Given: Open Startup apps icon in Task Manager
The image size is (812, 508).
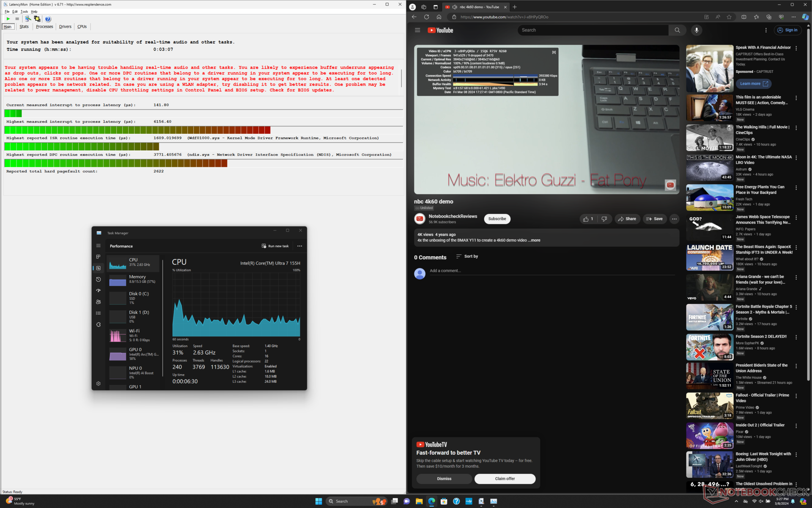Looking at the screenshot, I should [99, 290].
